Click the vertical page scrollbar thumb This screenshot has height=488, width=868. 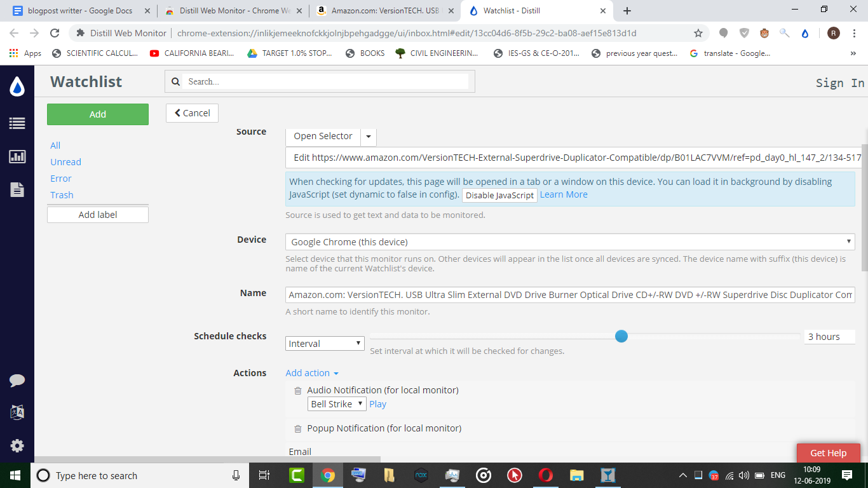pyautogui.click(x=864, y=207)
